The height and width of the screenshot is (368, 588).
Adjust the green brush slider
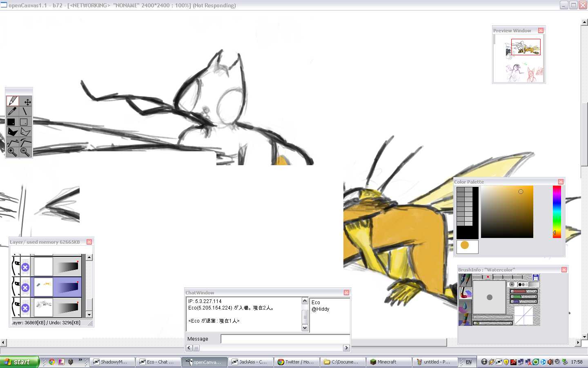(523, 296)
